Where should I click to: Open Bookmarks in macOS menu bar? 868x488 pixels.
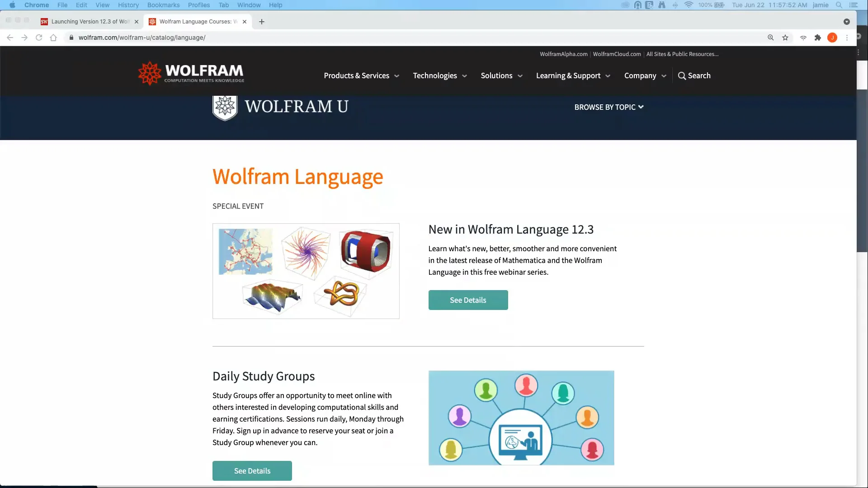pyautogui.click(x=163, y=5)
